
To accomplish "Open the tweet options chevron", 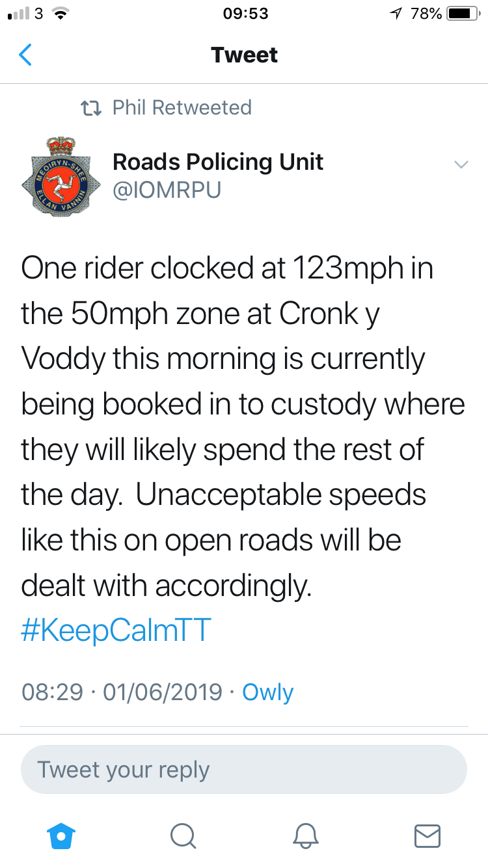I will (461, 165).
